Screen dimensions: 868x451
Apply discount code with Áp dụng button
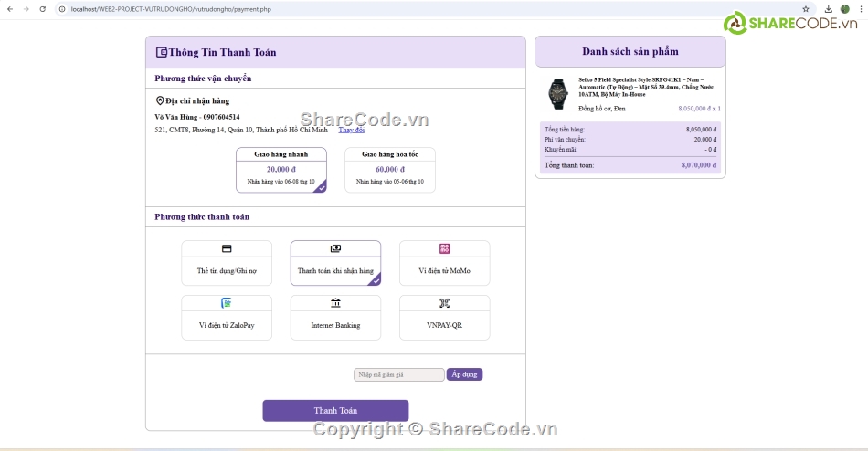(x=464, y=374)
